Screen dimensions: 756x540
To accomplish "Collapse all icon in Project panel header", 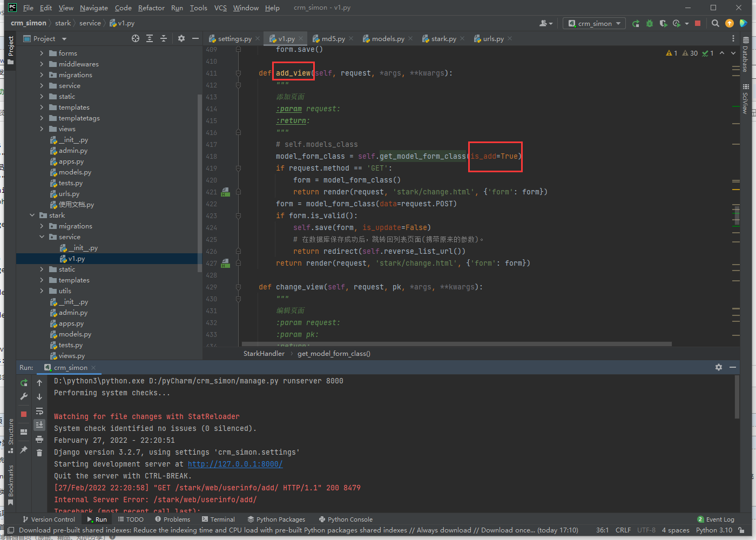I will tap(164, 38).
